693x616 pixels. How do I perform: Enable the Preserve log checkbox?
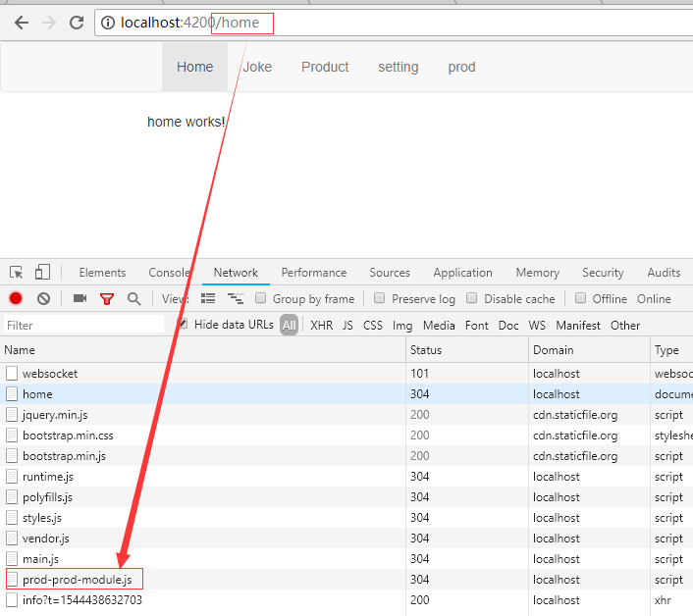380,298
